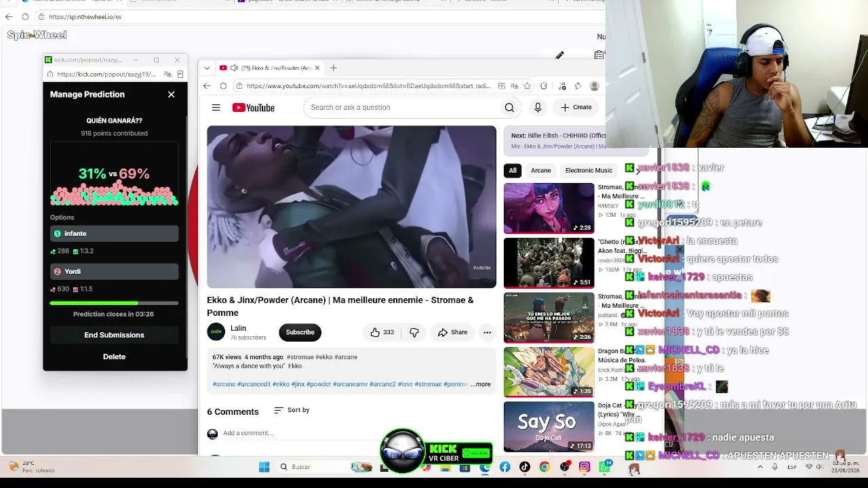Viewport: 868px width, 488px height.
Task: Open the Stromae 2:28 recommended video thumbnail
Action: tap(549, 208)
